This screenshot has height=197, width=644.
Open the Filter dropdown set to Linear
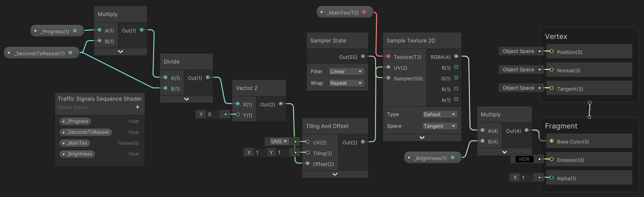(346, 72)
